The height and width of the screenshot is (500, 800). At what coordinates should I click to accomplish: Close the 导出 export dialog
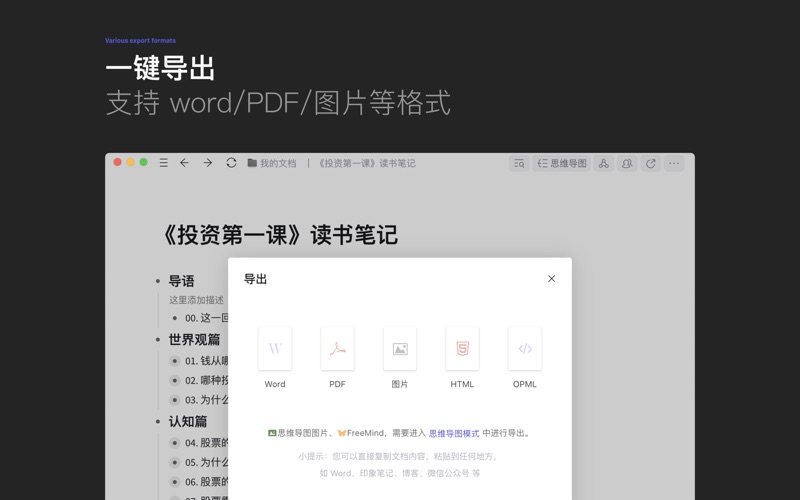(x=551, y=279)
